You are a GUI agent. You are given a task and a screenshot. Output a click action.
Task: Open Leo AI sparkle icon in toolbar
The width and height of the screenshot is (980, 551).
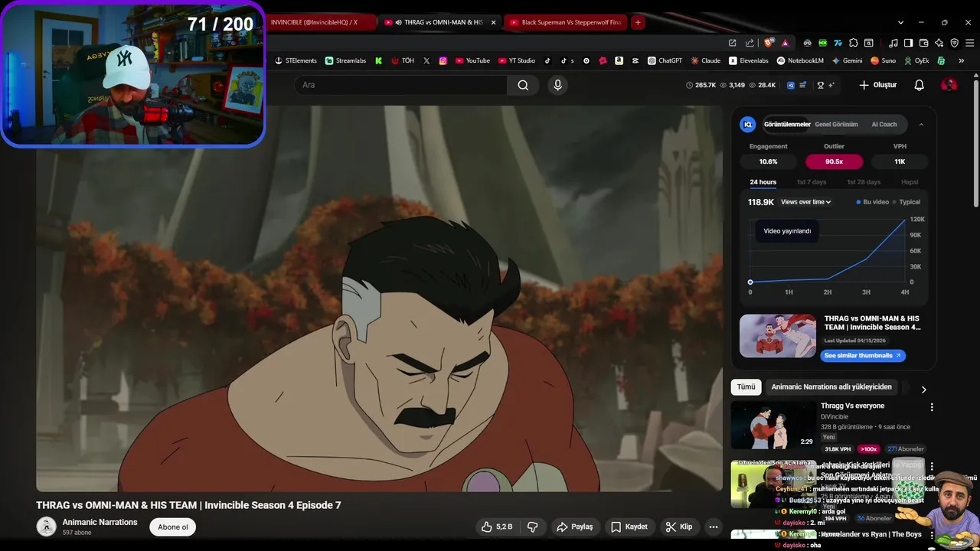coord(939,43)
